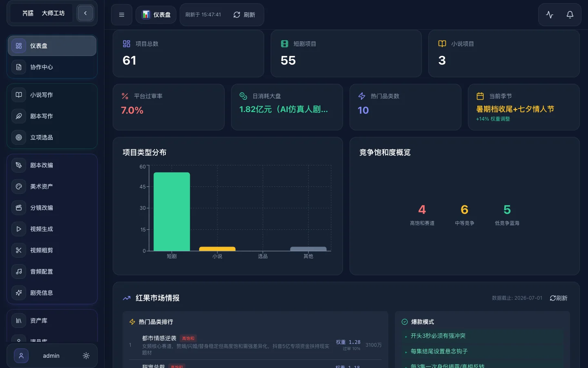588x368 pixels.
Task: Click the 短剧项目 card showing 55
Action: [346, 54]
